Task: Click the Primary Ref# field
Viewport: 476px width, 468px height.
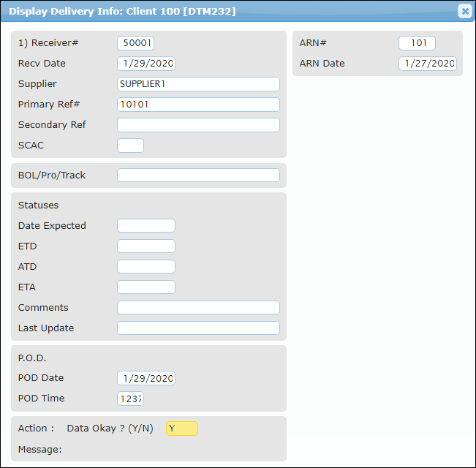Action: pyautogui.click(x=198, y=105)
